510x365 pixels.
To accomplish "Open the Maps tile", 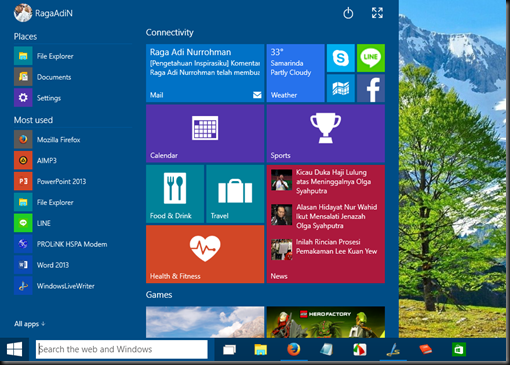I will (341, 88).
